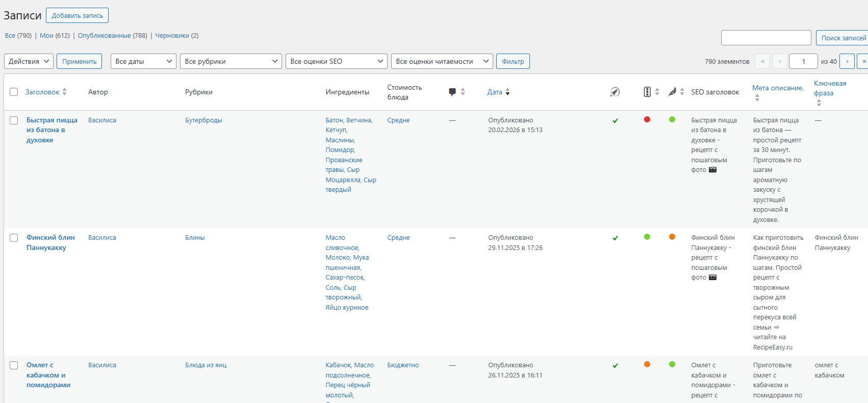The width and height of the screenshot is (868, 403).
Task: Jump to last page double arrow
Action: [863, 61]
